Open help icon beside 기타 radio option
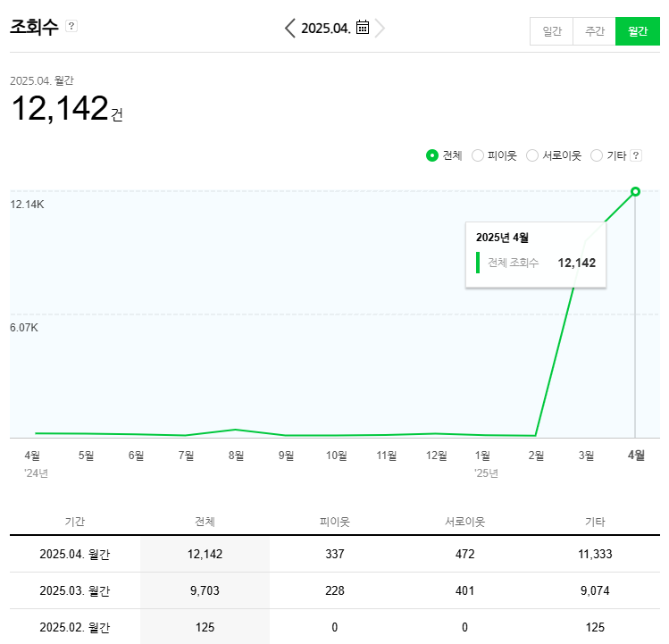The height and width of the screenshot is (644, 669). 636,155
